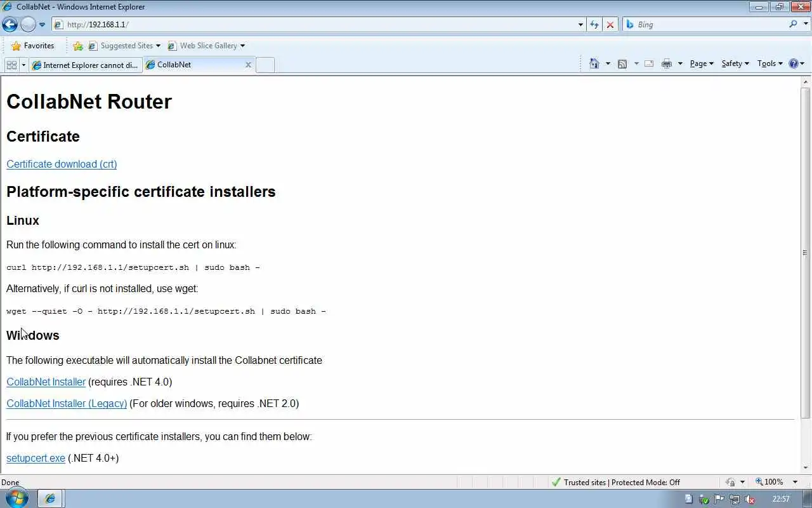Open the Page menu
Image resolution: width=812 pixels, height=508 pixels.
click(x=702, y=63)
